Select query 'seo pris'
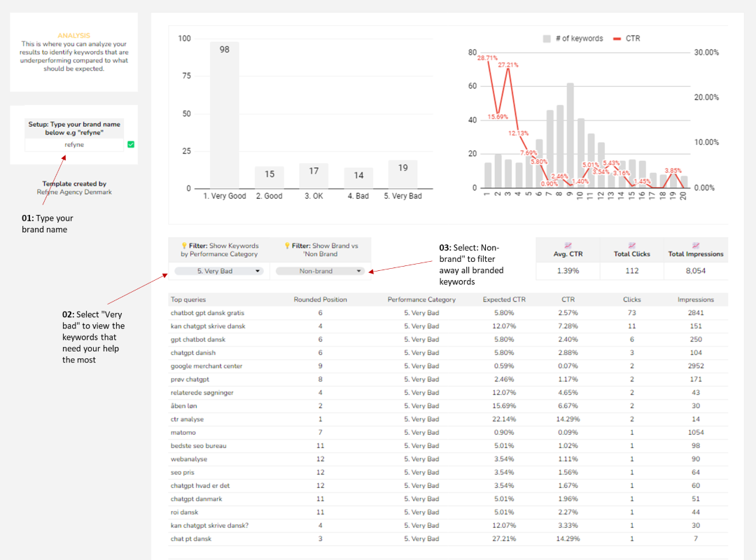 pyautogui.click(x=182, y=472)
